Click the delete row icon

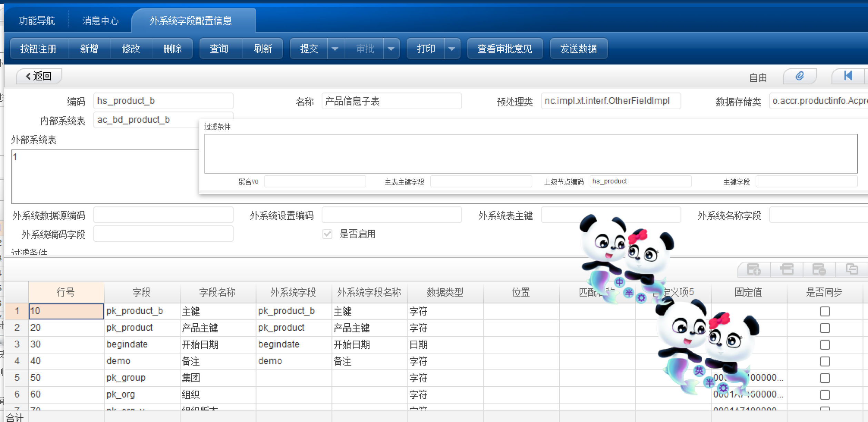coord(819,269)
